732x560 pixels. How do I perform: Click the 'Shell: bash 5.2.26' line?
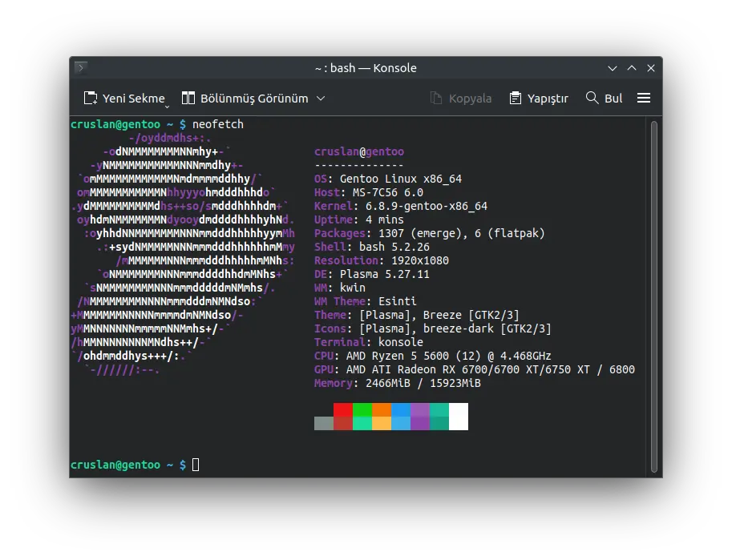coord(371,247)
